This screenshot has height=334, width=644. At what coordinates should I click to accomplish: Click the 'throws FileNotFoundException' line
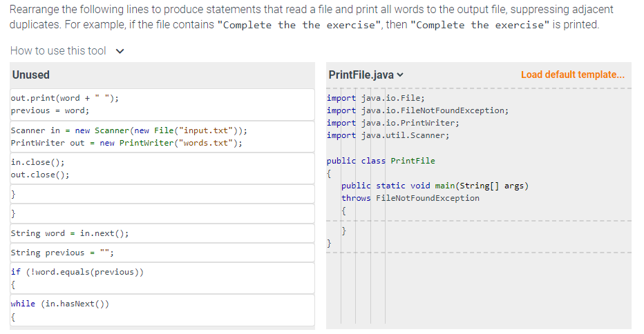tap(410, 198)
